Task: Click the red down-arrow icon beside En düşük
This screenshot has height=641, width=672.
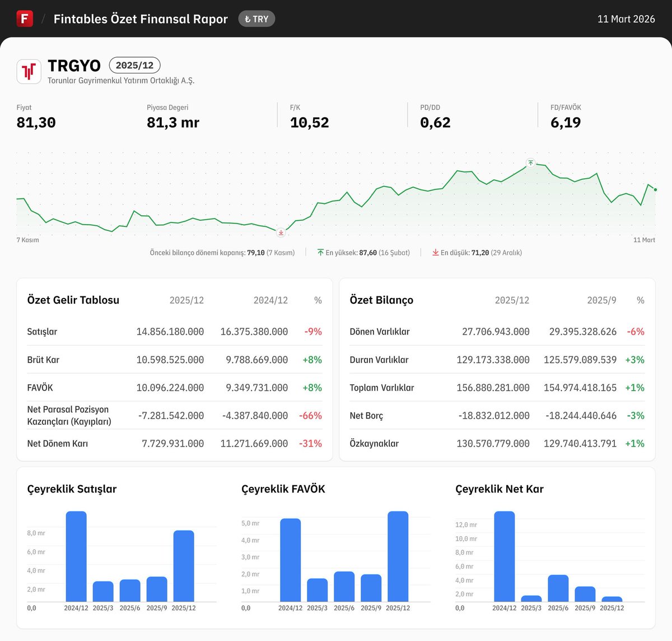Action: point(436,253)
